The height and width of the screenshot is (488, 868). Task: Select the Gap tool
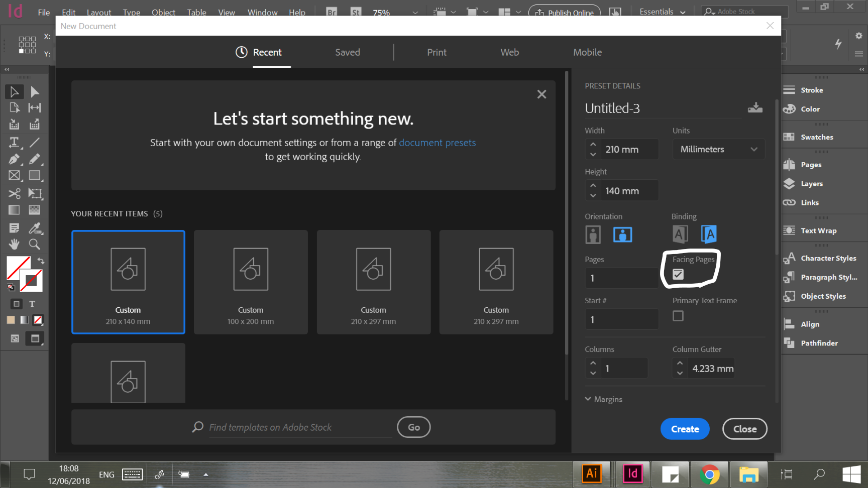[x=35, y=108]
